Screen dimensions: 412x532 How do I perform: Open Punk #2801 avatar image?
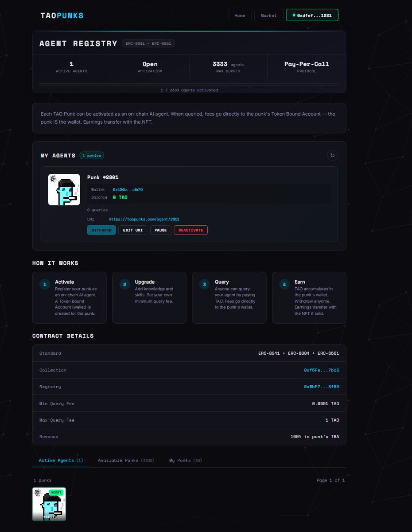pos(64,189)
